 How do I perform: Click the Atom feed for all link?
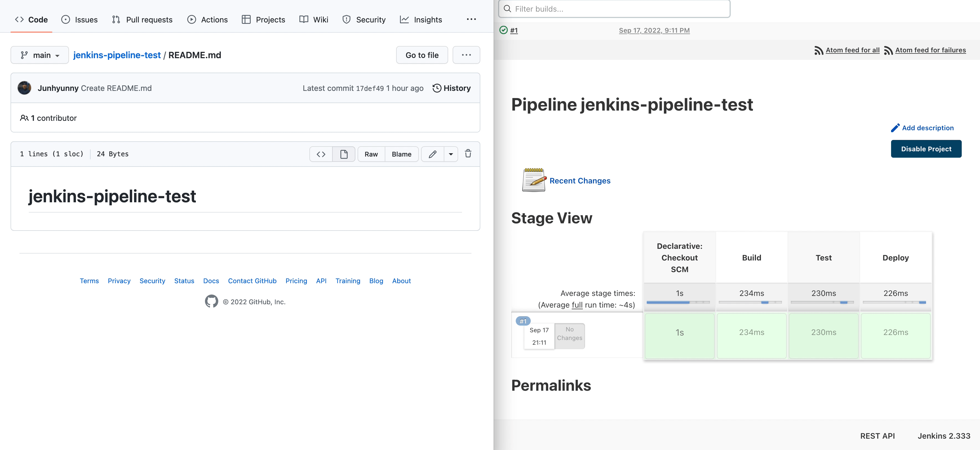tap(852, 50)
